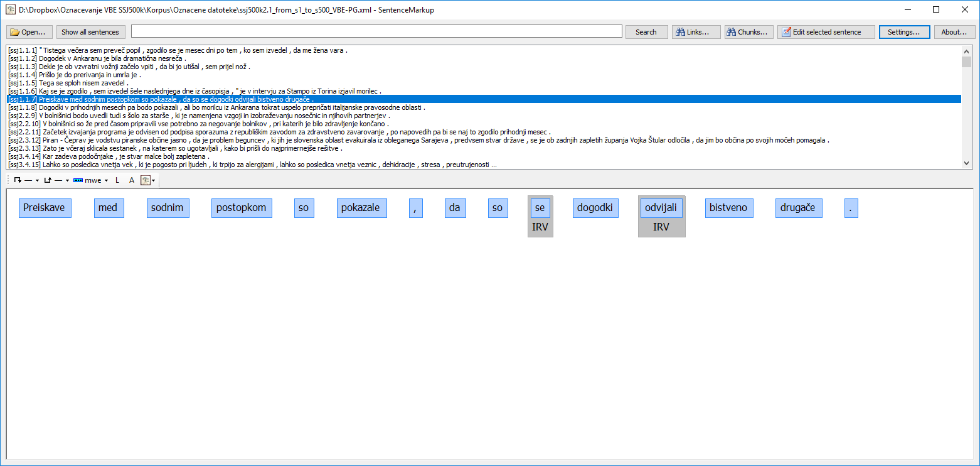Select the upward link arrow tool
The width and height of the screenshot is (980, 466).
[49, 180]
